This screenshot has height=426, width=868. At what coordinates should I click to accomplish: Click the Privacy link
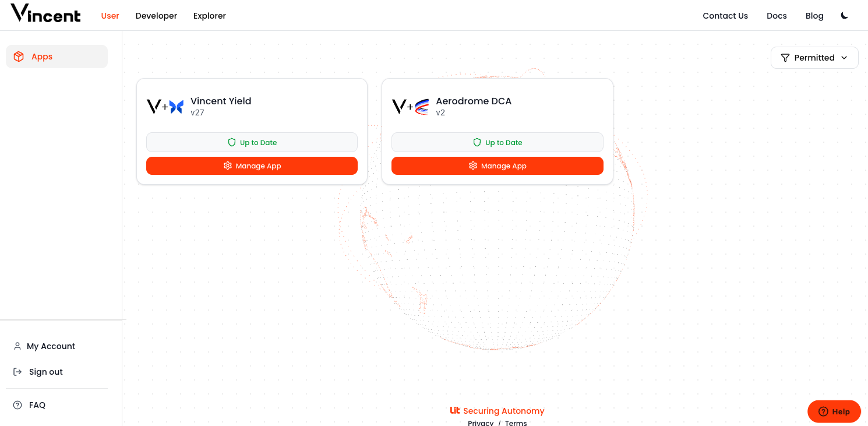(481, 423)
